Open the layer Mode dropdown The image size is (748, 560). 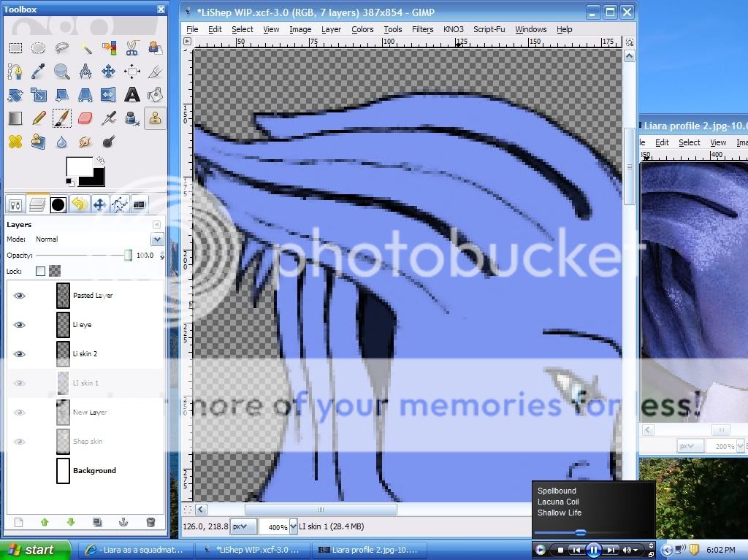click(157, 239)
